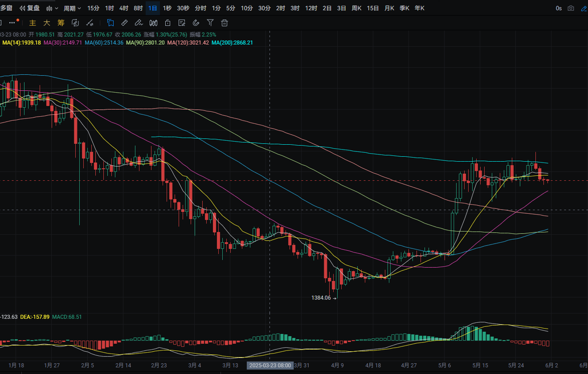
Task: Toggle the 主 main-force indicator
Action: click(x=33, y=23)
